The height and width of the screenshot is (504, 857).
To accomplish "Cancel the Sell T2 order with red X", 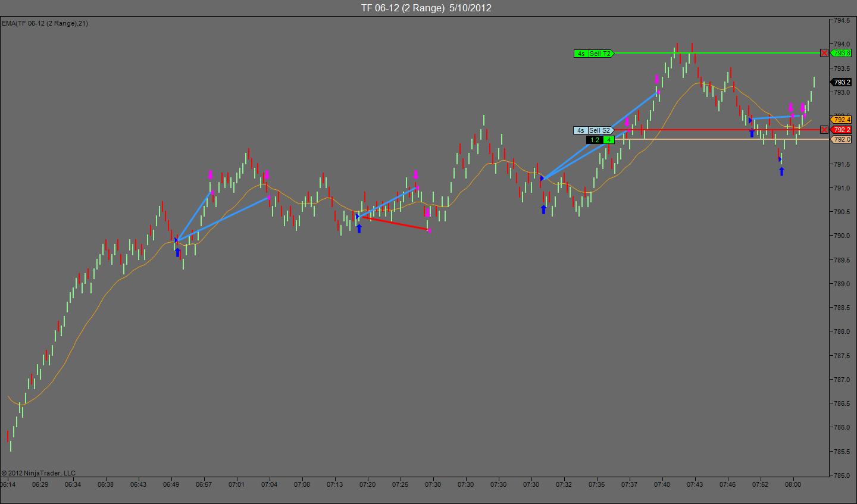I will 824,53.
